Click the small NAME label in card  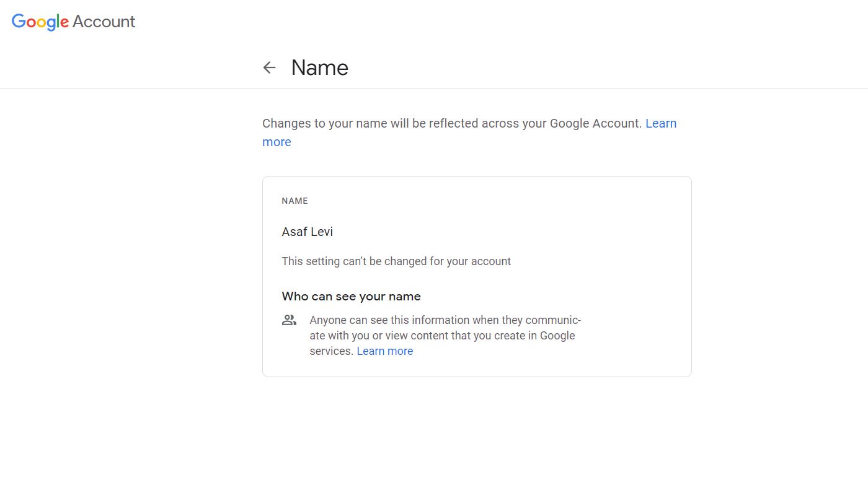tap(294, 201)
